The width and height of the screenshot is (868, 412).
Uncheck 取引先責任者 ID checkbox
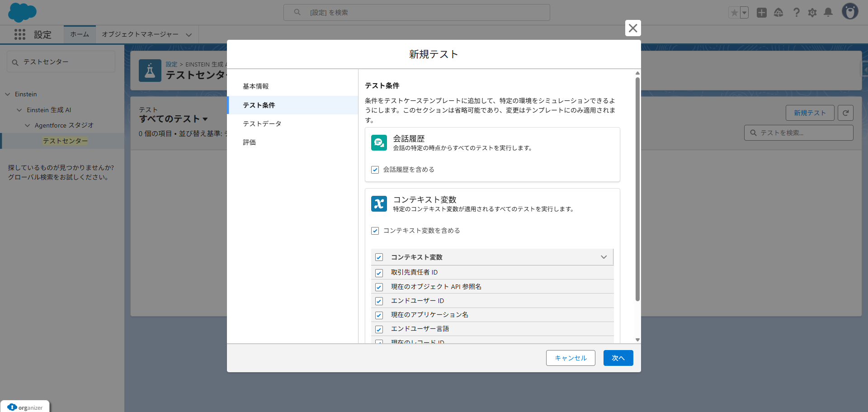[x=379, y=273]
